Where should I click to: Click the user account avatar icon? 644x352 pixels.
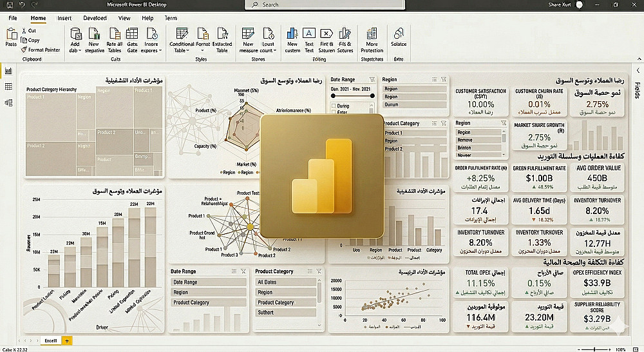coord(580,5)
